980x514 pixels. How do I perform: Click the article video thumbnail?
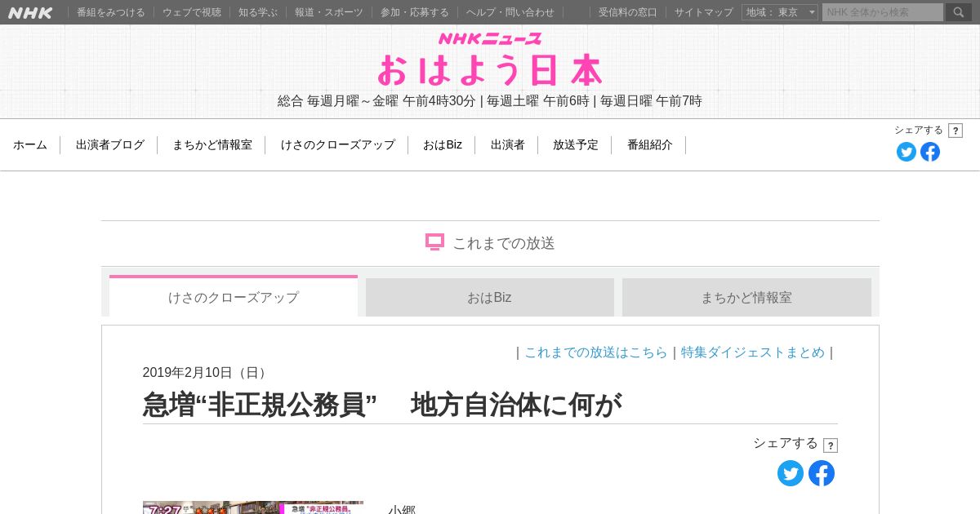(253, 507)
